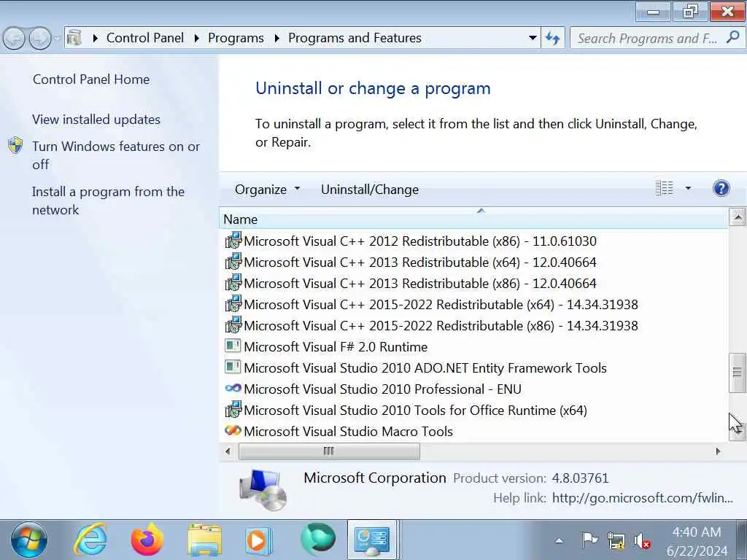Go to Control Panel breadcrumb
This screenshot has height=560, width=747.
[145, 38]
